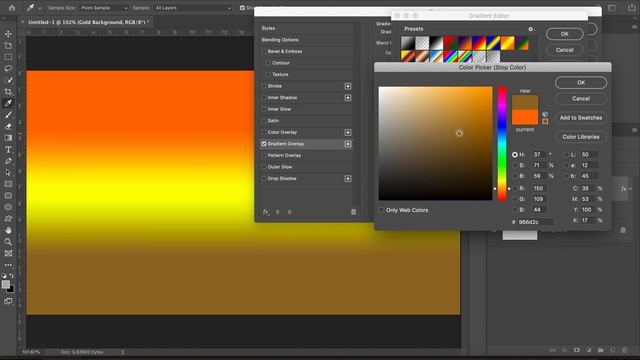Image resolution: width=640 pixels, height=360 pixels.
Task: Select the Move tool
Action: coord(8,34)
